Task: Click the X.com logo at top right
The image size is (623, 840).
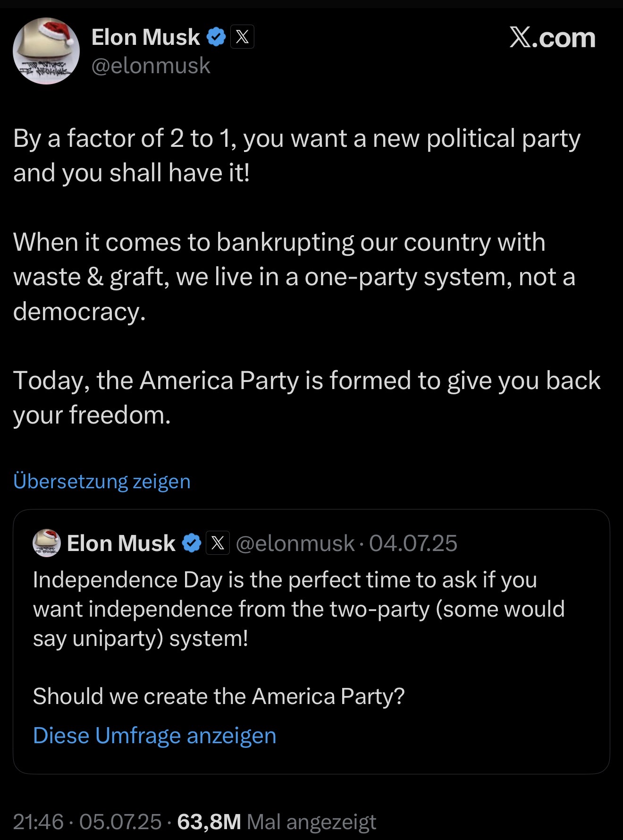Action: click(552, 38)
